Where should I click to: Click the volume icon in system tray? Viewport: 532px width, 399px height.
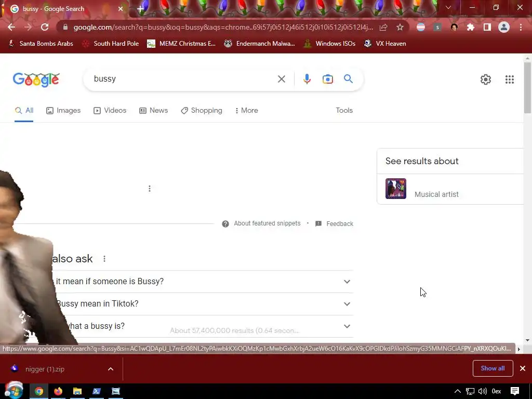pyautogui.click(x=482, y=392)
